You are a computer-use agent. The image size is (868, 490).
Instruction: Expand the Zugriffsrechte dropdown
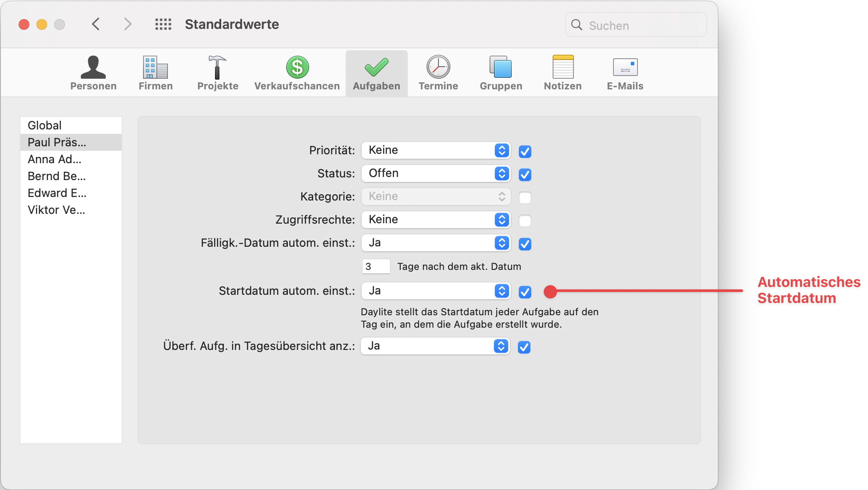click(x=436, y=220)
